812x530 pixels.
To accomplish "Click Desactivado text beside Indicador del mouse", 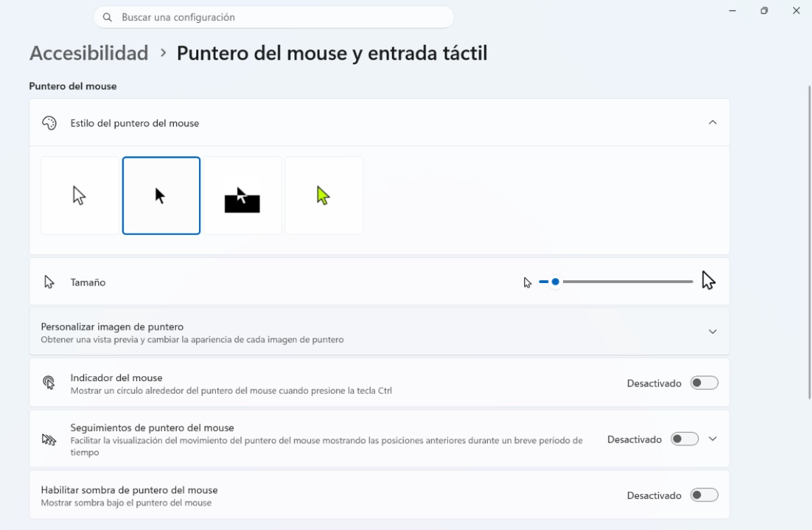I will coord(654,383).
